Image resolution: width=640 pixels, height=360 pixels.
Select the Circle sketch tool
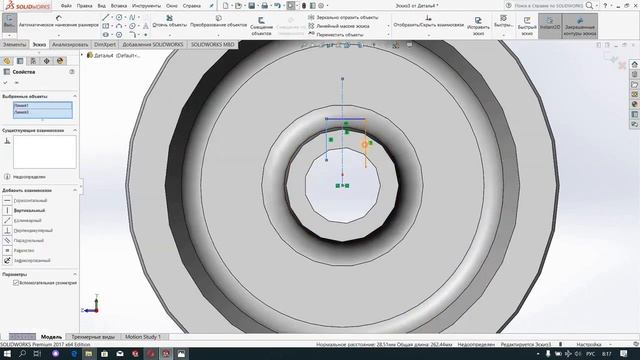119,17
